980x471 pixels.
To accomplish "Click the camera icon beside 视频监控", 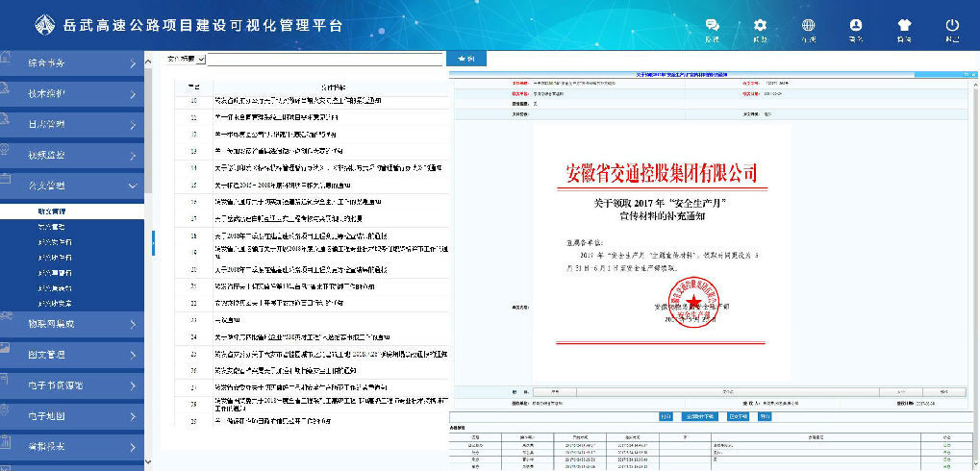I will coord(5,149).
